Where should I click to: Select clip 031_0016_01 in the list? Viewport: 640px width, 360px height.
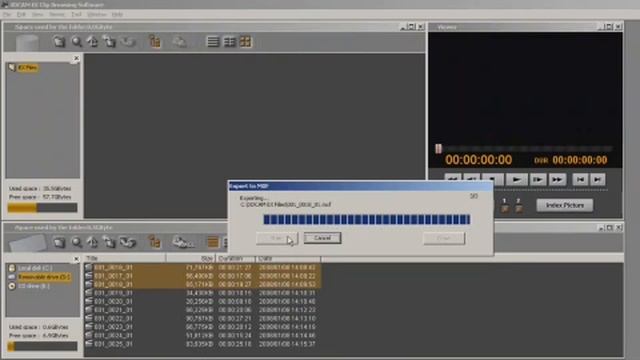[203, 268]
